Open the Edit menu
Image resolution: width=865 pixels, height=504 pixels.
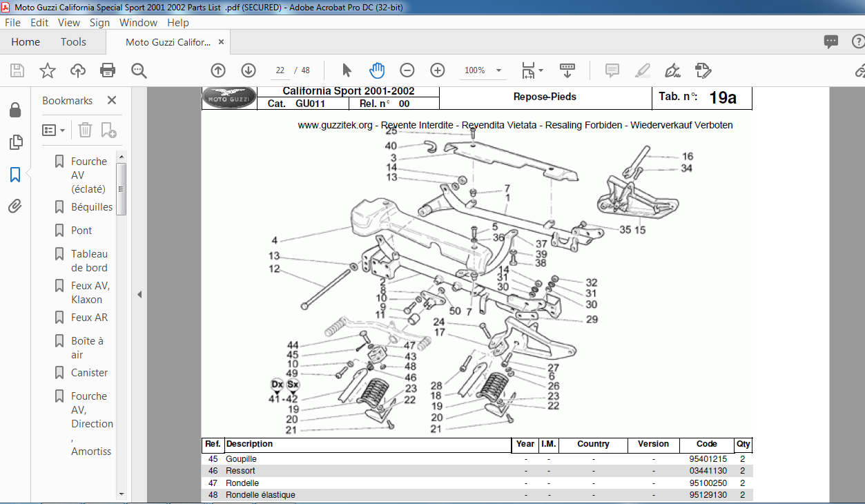tap(39, 23)
